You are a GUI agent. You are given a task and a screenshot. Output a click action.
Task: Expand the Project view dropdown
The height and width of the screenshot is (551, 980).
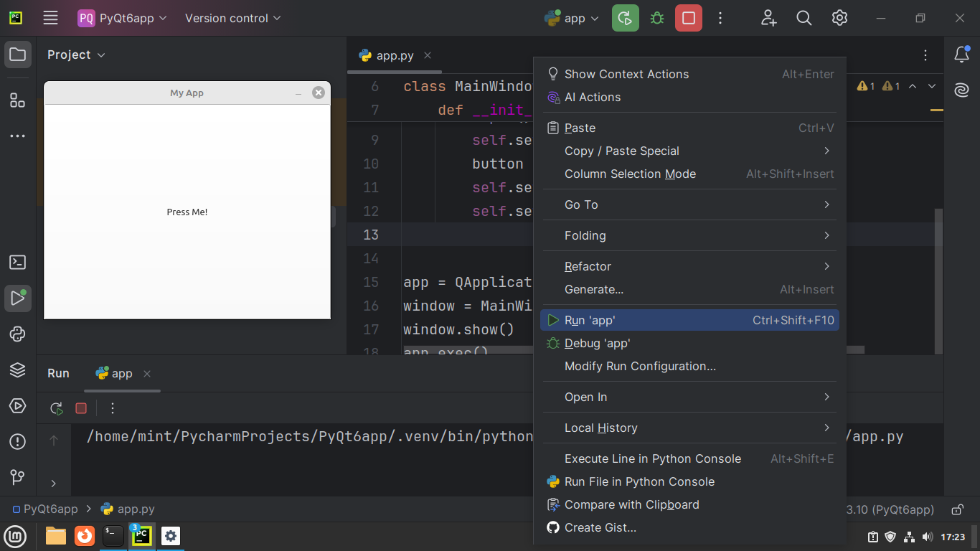[76, 55]
